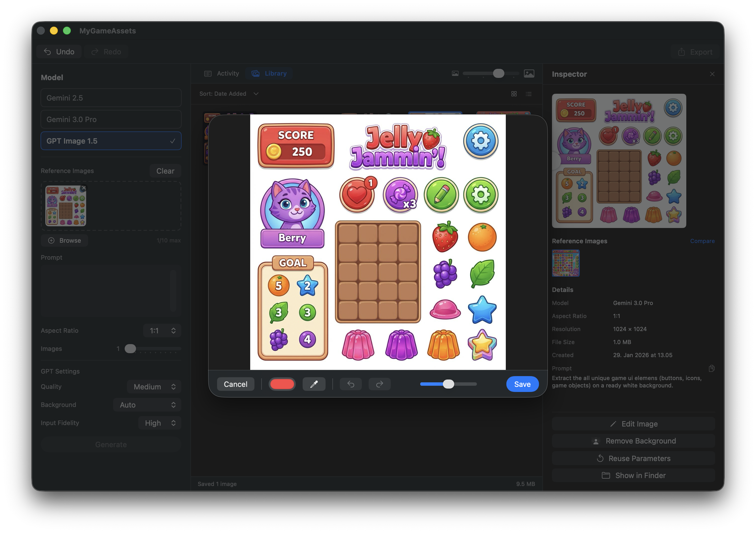Click the small thumbnail size icon
This screenshot has width=756, height=533.
pyautogui.click(x=455, y=73)
